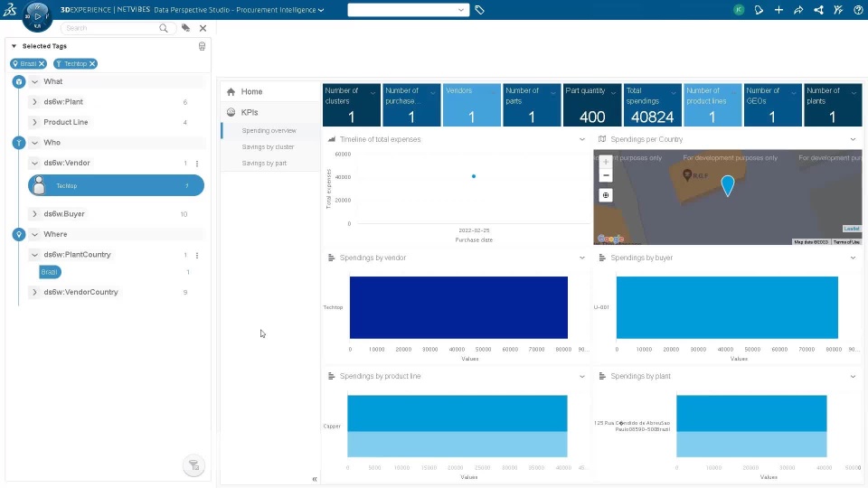Screen dimensions: 868x488
Task: Click the Where category icon
Action: pos(19,235)
